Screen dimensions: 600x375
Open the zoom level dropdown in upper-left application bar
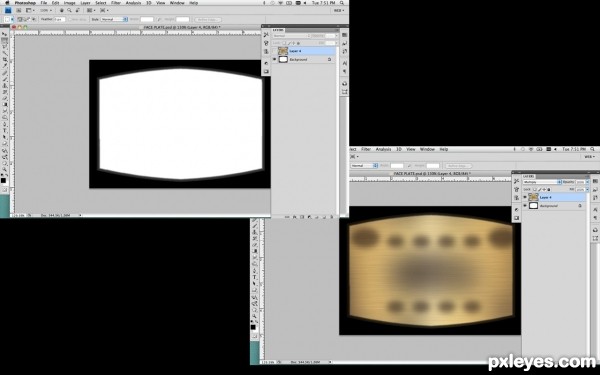[46, 10]
